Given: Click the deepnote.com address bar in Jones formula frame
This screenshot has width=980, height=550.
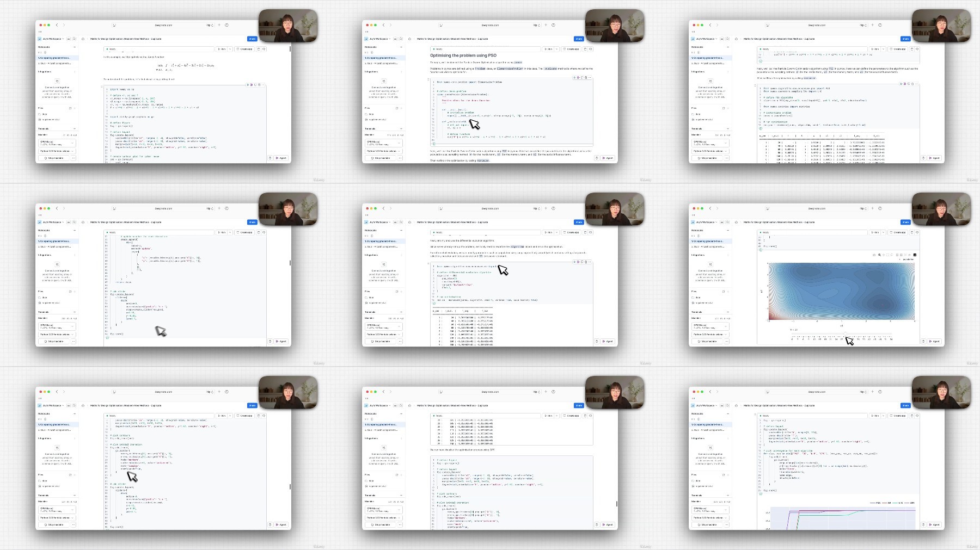Looking at the screenshot, I should point(163,25).
